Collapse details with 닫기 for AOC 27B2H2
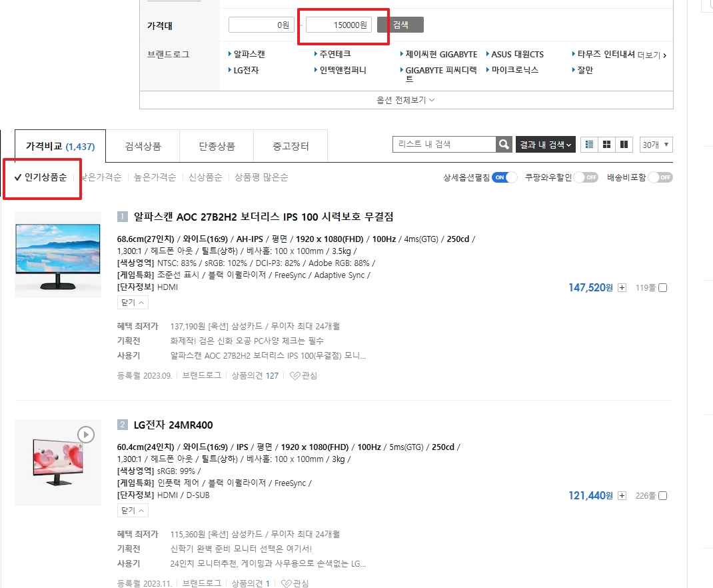Screen dimensions: 713x588 (133, 303)
